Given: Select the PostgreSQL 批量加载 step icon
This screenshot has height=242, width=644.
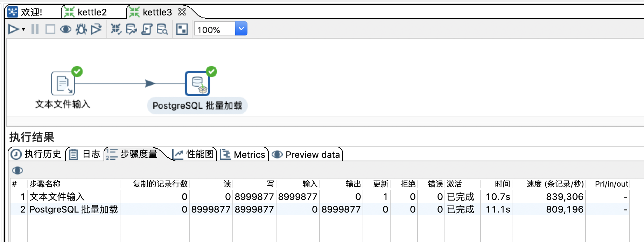Looking at the screenshot, I should [x=197, y=83].
